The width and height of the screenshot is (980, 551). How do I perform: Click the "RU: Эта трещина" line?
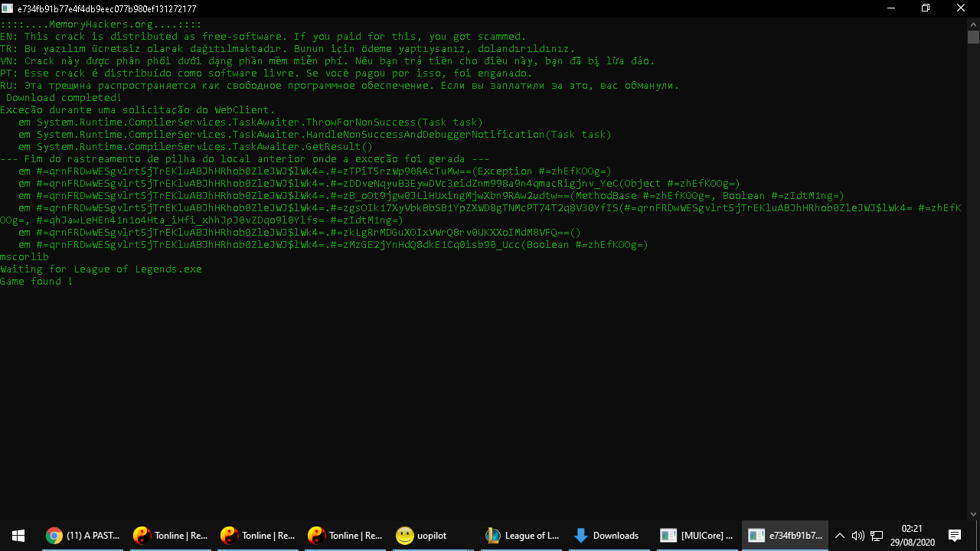[x=340, y=86]
